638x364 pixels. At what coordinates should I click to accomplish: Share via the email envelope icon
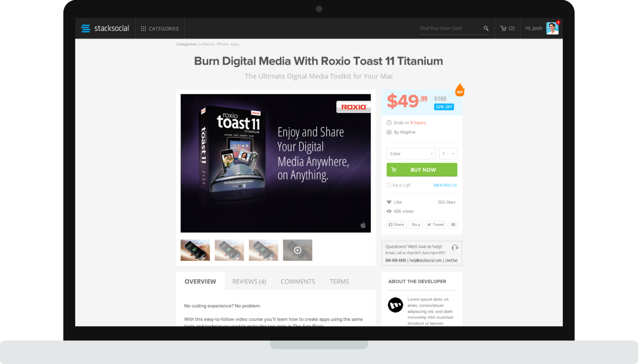click(453, 225)
